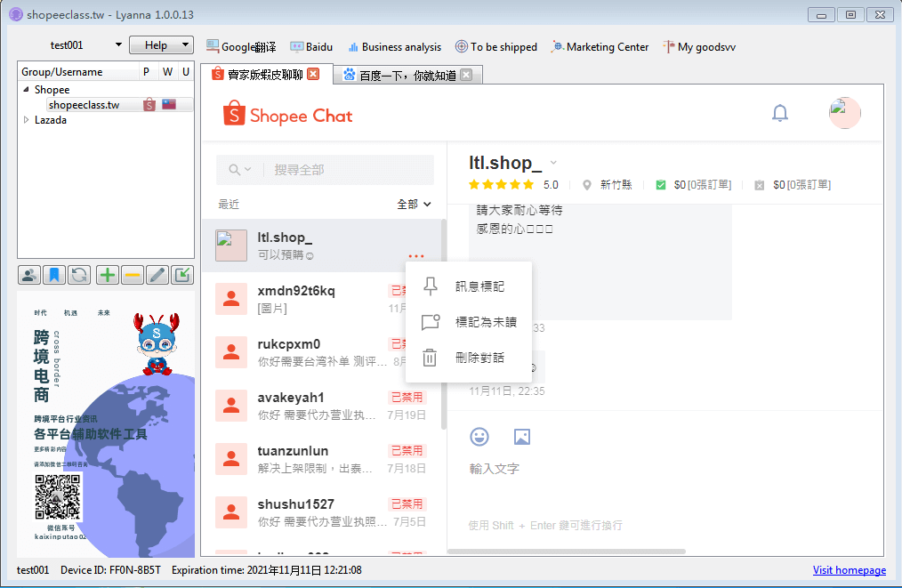Open the Google翻译 shortcut
This screenshot has height=588, width=902.
tap(241, 46)
